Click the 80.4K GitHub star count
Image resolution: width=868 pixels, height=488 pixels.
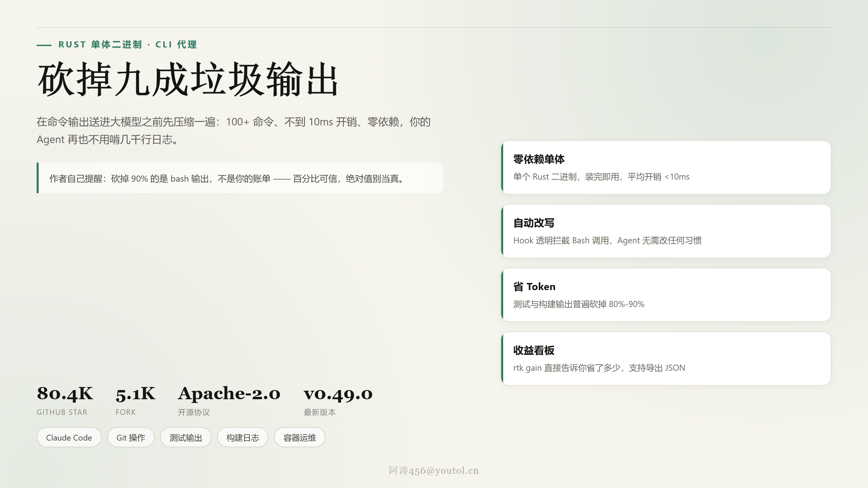point(65,393)
